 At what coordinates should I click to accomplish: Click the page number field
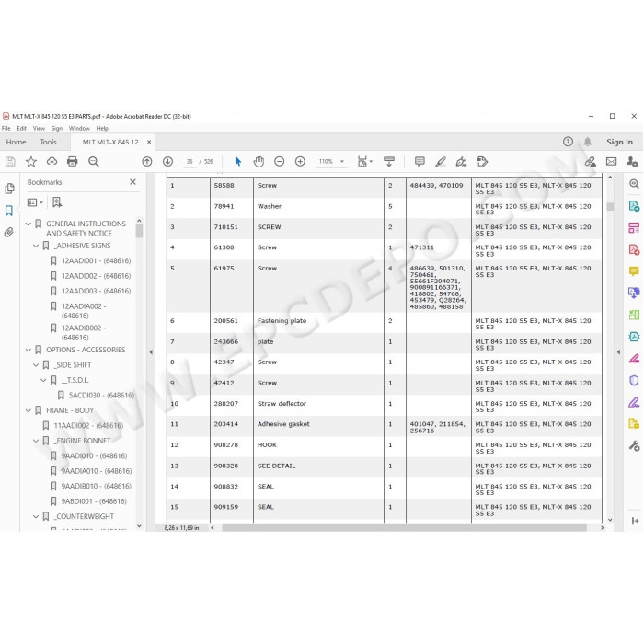tap(190, 162)
